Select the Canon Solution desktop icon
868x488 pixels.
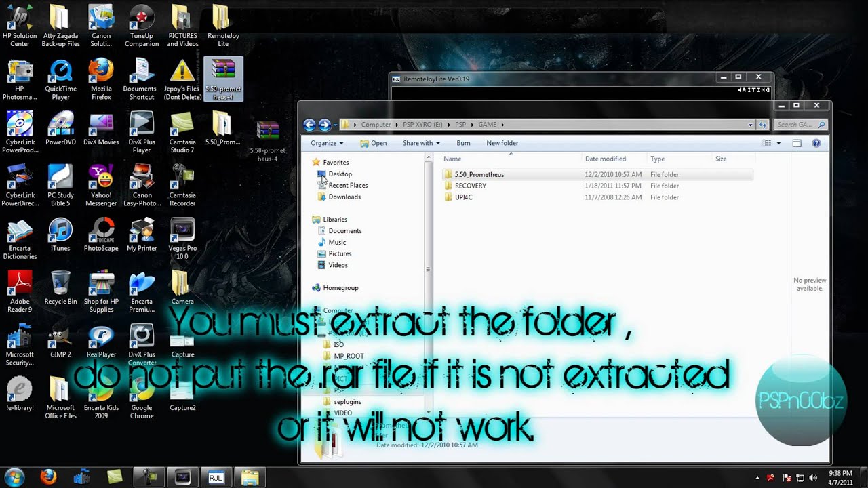coord(101,26)
